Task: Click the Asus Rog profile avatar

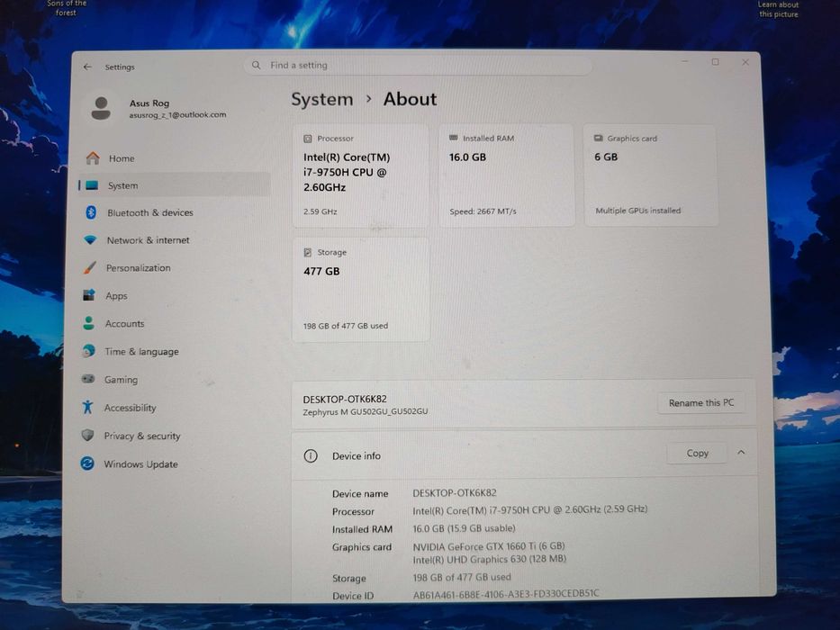Action: 101,108
